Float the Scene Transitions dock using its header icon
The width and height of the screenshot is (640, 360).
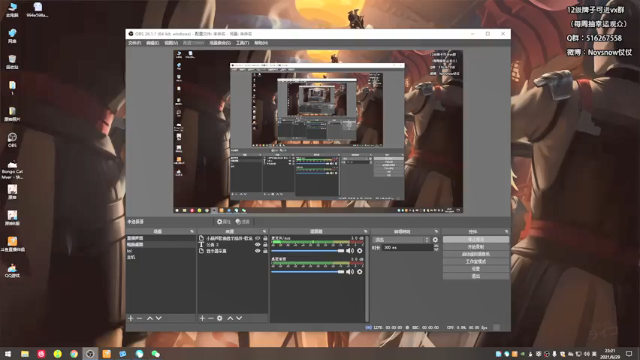[x=436, y=231]
